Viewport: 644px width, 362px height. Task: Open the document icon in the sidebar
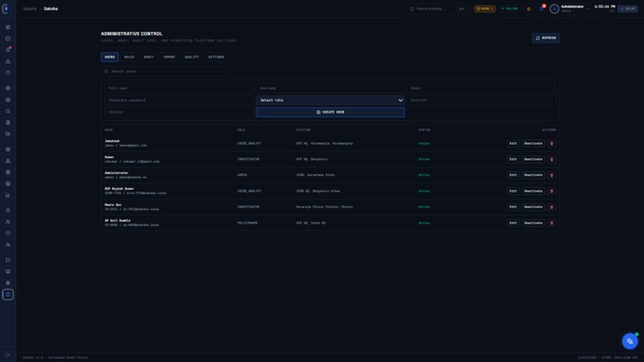(8, 122)
